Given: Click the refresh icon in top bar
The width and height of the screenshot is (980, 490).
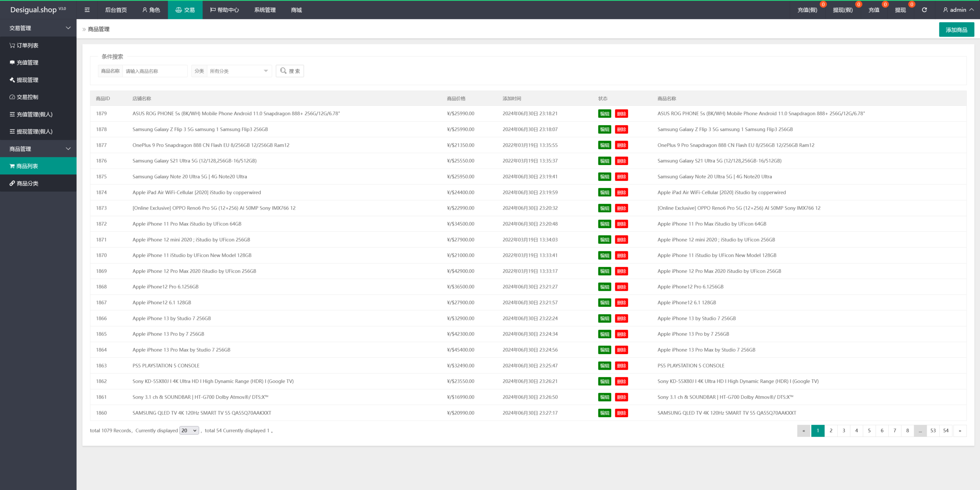Looking at the screenshot, I should 924,10.
